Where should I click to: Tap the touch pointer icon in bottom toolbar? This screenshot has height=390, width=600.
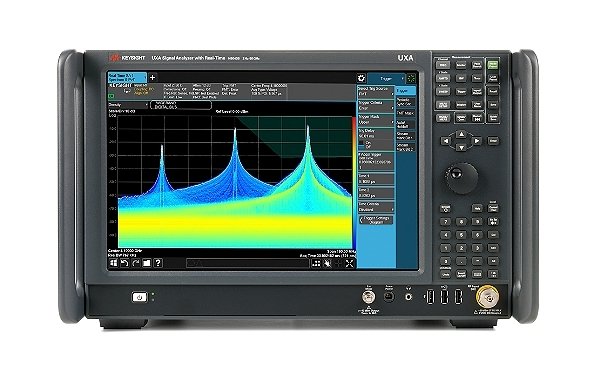click(x=327, y=264)
